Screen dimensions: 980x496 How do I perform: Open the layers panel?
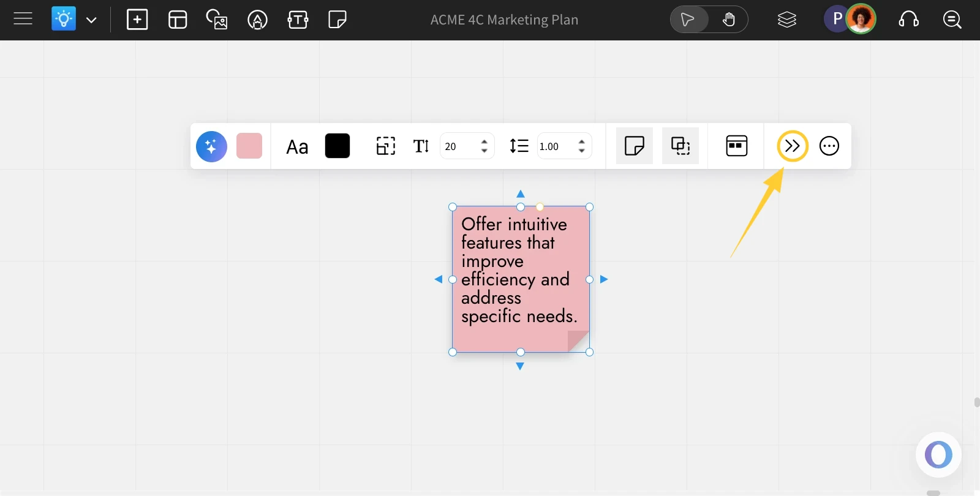point(787,20)
